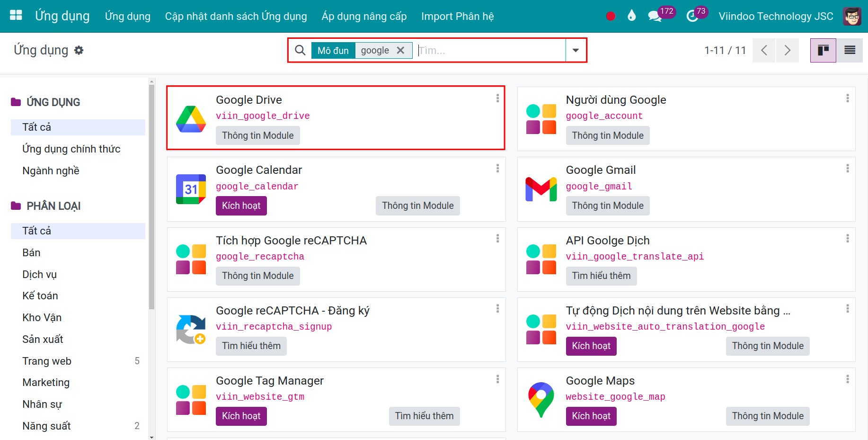
Task: Open kebab menu on Google Tag Manager card
Action: tap(497, 379)
